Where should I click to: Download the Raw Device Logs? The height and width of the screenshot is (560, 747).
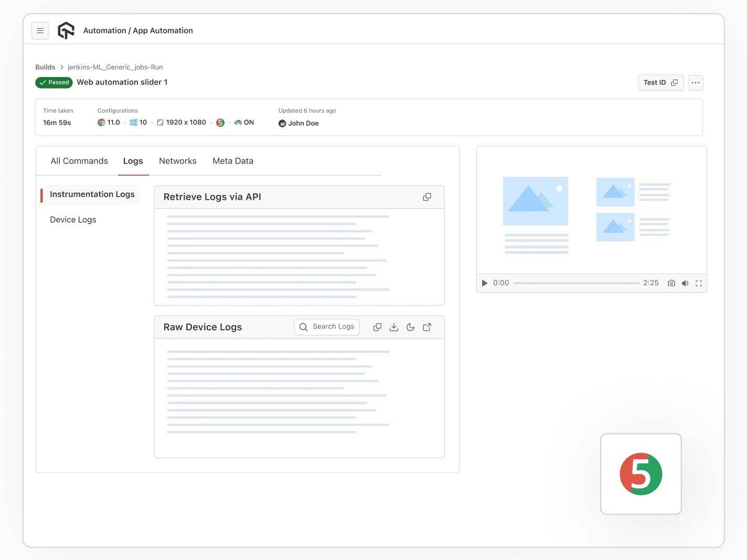click(394, 327)
